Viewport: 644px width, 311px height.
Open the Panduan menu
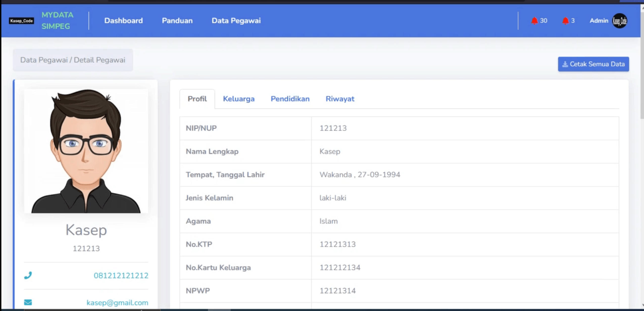point(177,21)
